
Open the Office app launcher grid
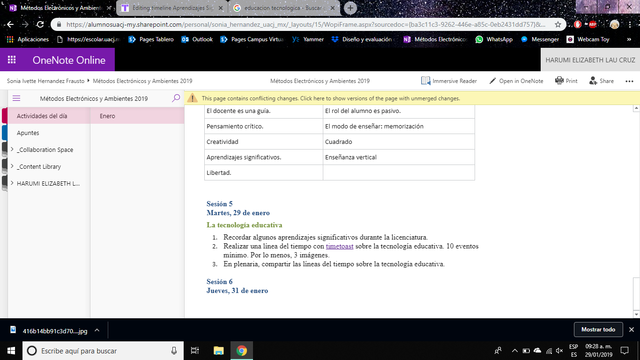[x=12, y=60]
